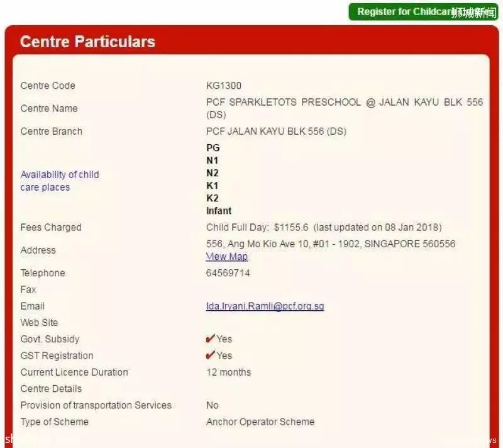
Task: Click the Fees Charged label
Action: tap(51, 228)
